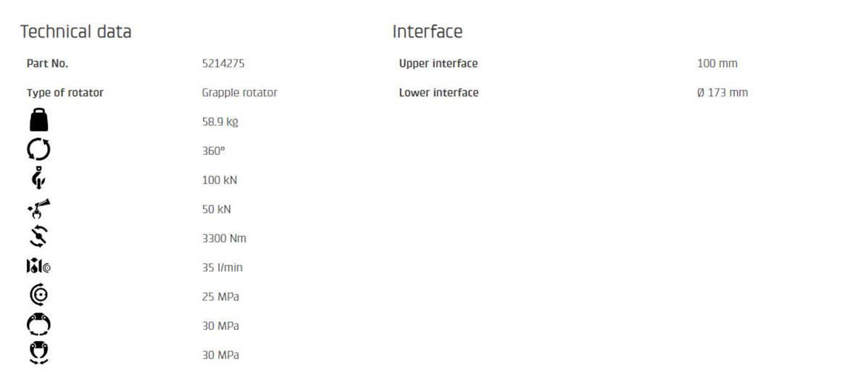This screenshot has height=385, width=868.
Task: Select the part number 5214275
Action: 223,64
